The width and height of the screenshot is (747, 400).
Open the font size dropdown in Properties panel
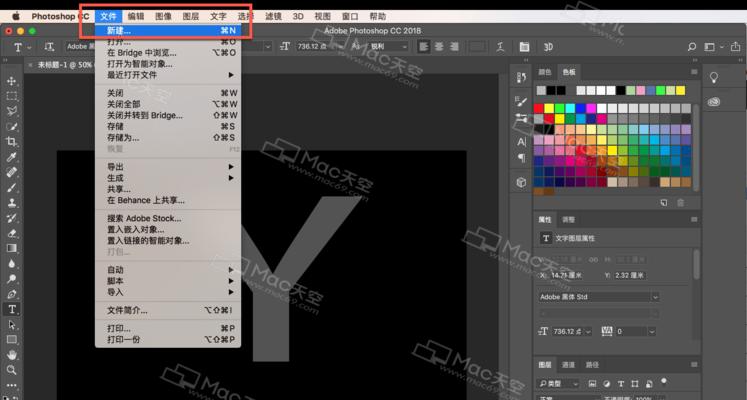pos(588,331)
